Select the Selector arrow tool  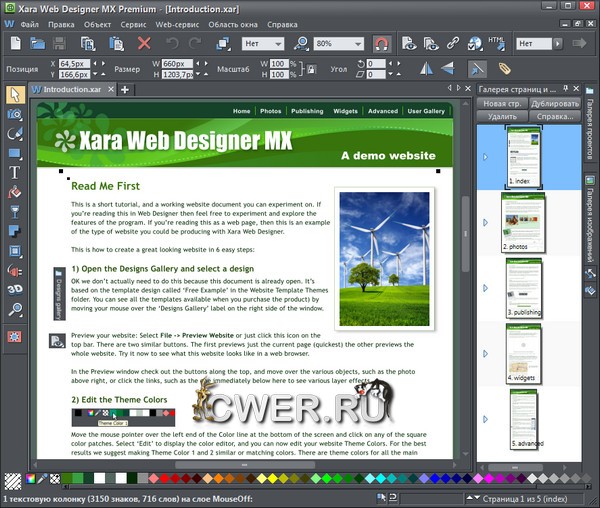(x=14, y=95)
